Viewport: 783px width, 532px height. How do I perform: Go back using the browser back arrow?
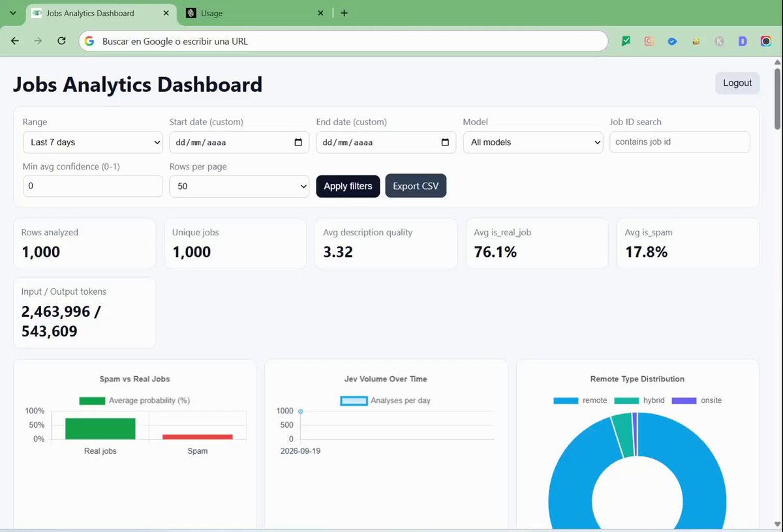pyautogui.click(x=15, y=41)
